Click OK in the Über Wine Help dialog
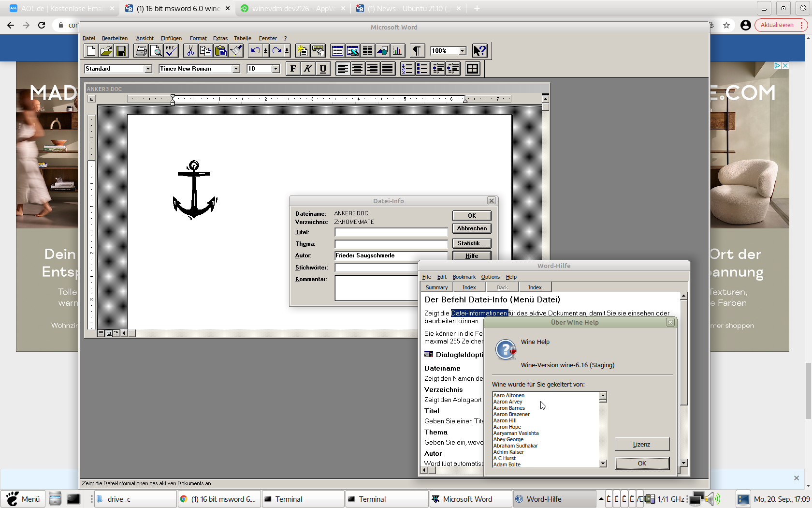Viewport: 812px width, 508px height. 642,463
